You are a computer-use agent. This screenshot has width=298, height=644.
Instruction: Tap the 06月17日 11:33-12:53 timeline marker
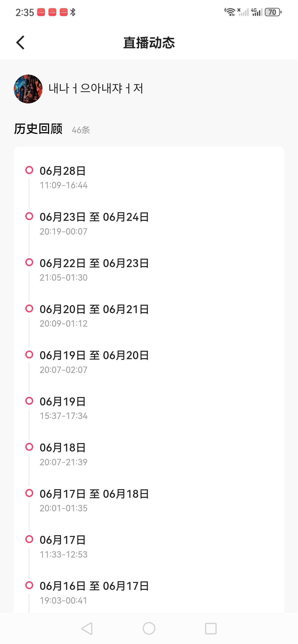29,539
